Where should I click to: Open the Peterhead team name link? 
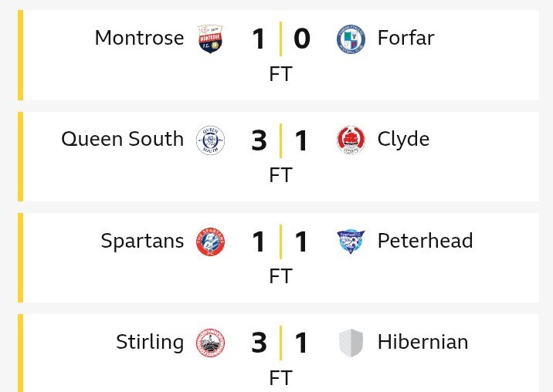[425, 241]
